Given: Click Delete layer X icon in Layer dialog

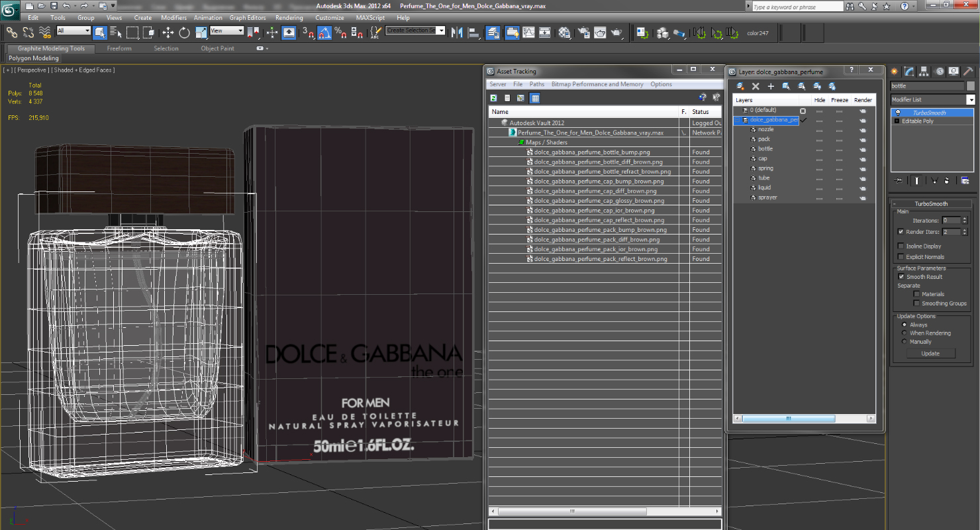Looking at the screenshot, I should 756,86.
